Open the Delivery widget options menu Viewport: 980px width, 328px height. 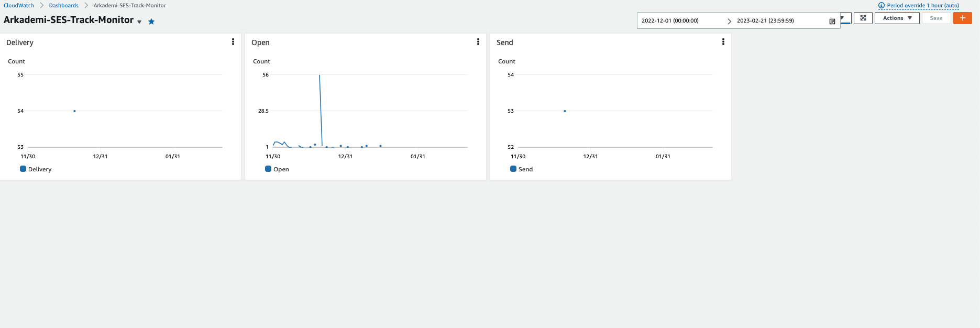point(233,42)
